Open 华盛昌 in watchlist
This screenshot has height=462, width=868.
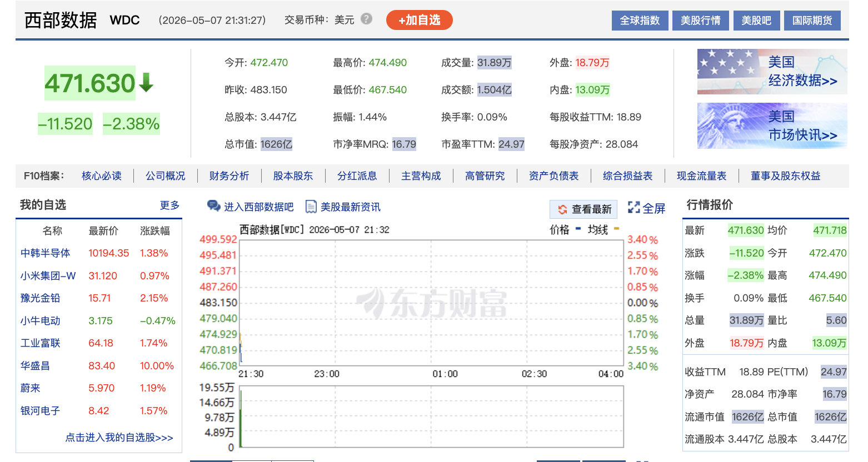[x=36, y=366]
